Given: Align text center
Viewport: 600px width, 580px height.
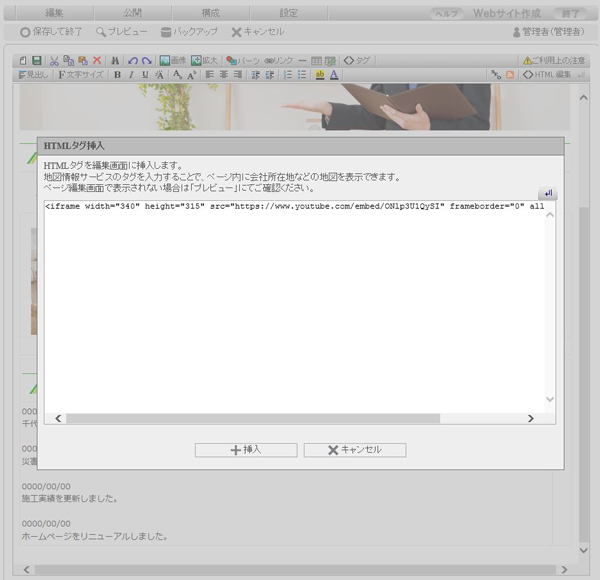Looking at the screenshot, I should (224, 75).
